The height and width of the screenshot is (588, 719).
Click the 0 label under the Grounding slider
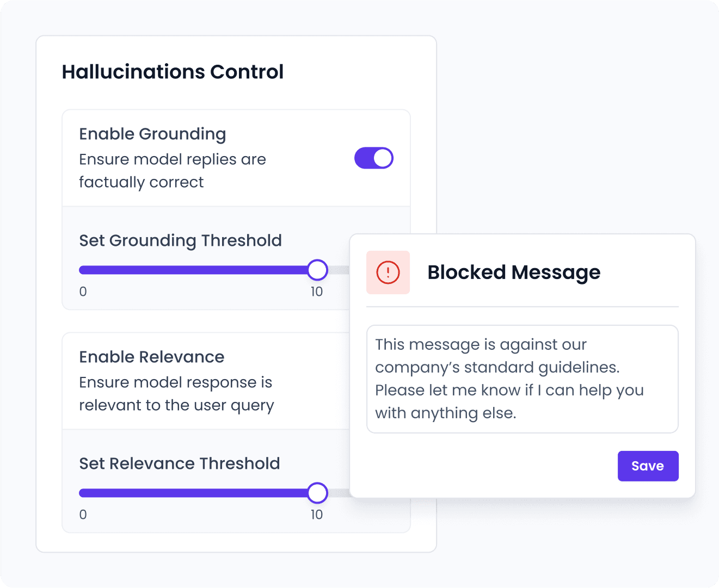[x=83, y=292]
